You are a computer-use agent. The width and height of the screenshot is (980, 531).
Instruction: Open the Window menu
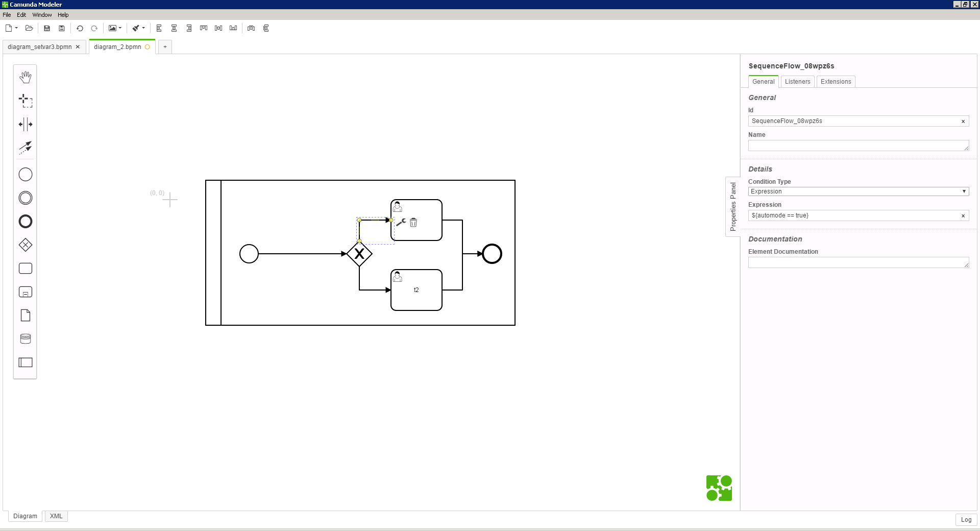tap(42, 15)
